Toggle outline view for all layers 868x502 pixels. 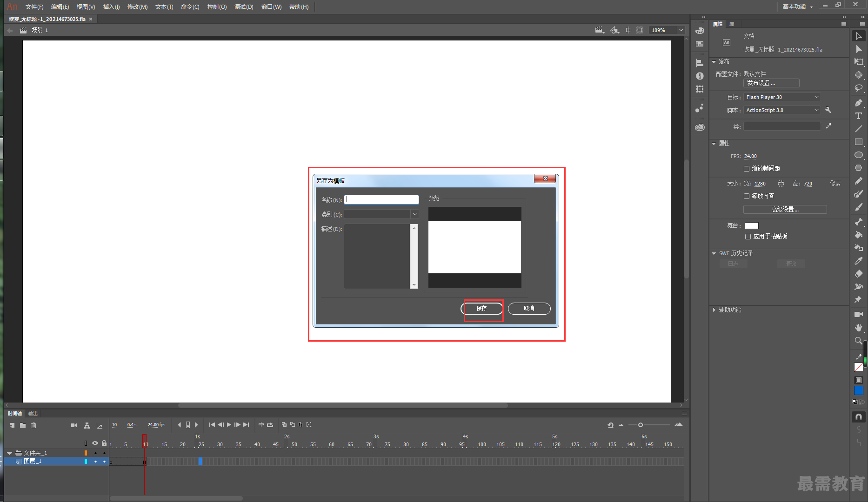pyautogui.click(x=86, y=443)
